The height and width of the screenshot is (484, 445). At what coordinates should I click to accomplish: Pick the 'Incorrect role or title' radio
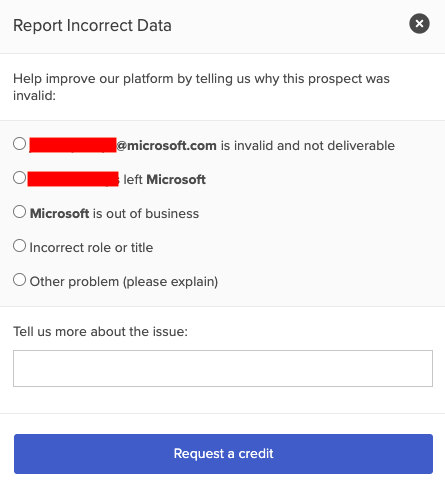[20, 246]
